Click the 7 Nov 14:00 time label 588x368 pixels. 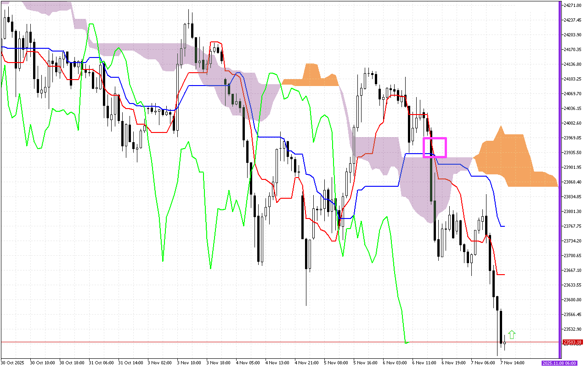pos(513,363)
